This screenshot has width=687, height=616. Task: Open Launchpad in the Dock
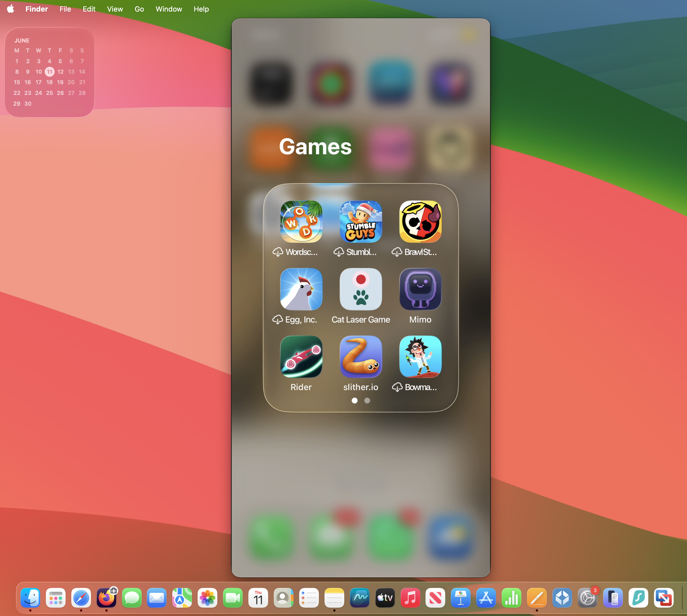tap(55, 598)
